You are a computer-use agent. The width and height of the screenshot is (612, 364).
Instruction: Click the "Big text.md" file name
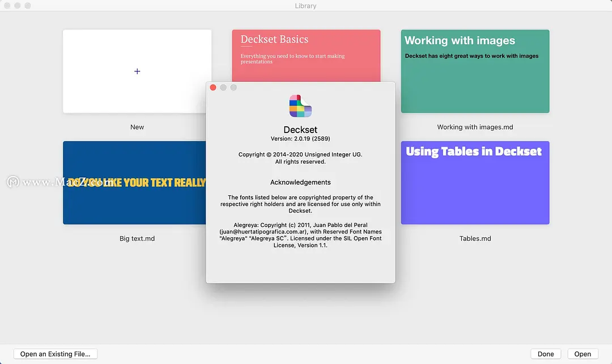click(137, 238)
